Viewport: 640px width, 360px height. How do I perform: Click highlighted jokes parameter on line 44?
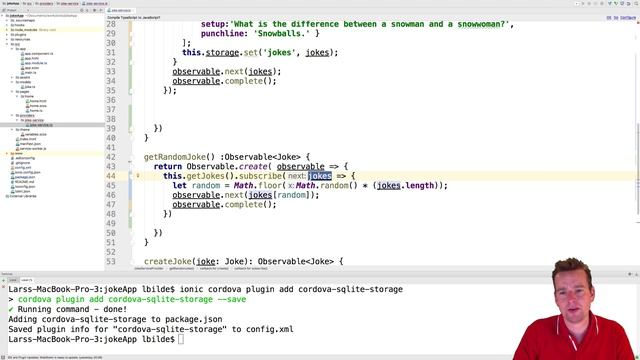point(320,176)
